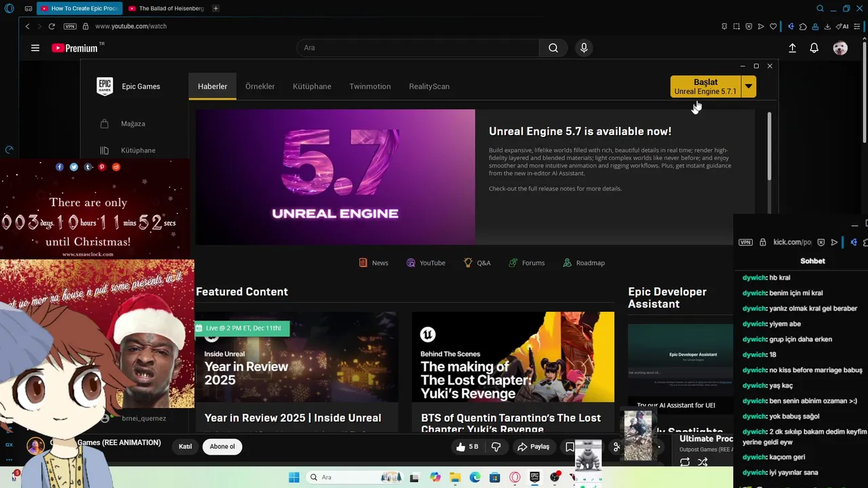The image size is (868, 488).
Task: Activate YouTube voice search microphone
Action: pyautogui.click(x=584, y=48)
